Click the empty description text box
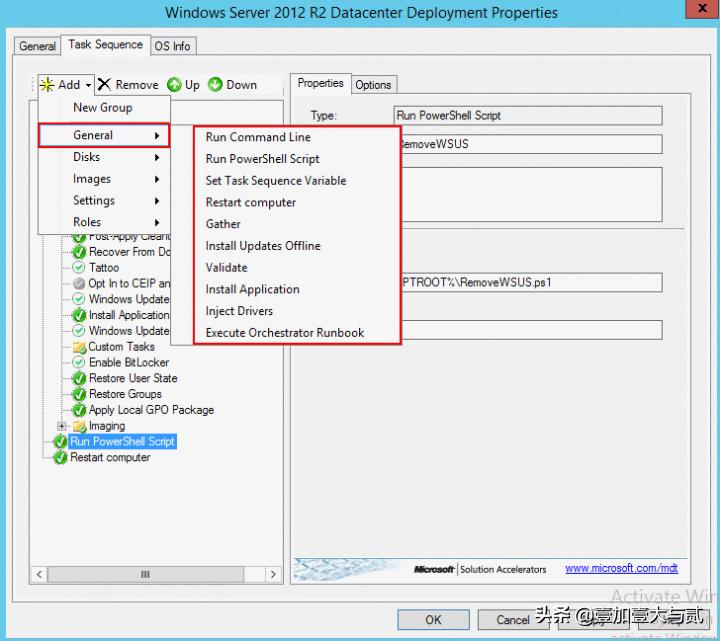720x641 pixels. tap(531, 194)
